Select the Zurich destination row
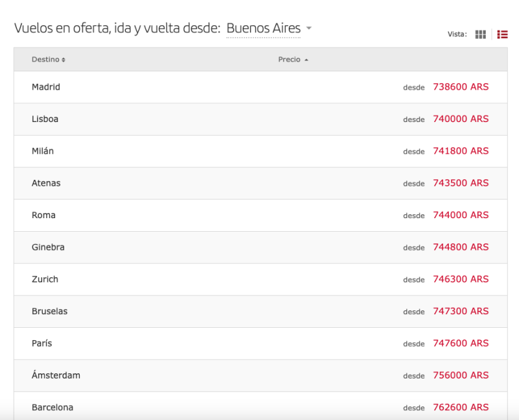Screen dimensions: 519x420 click(45, 279)
